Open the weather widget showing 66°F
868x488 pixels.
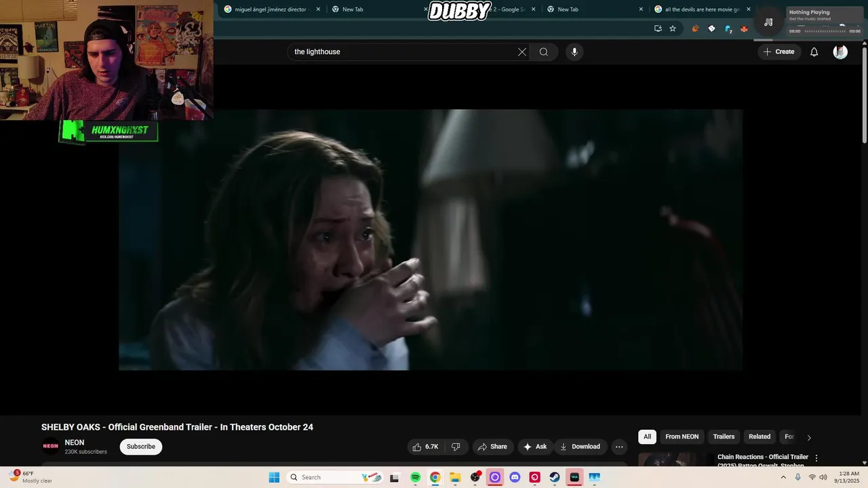click(x=31, y=477)
